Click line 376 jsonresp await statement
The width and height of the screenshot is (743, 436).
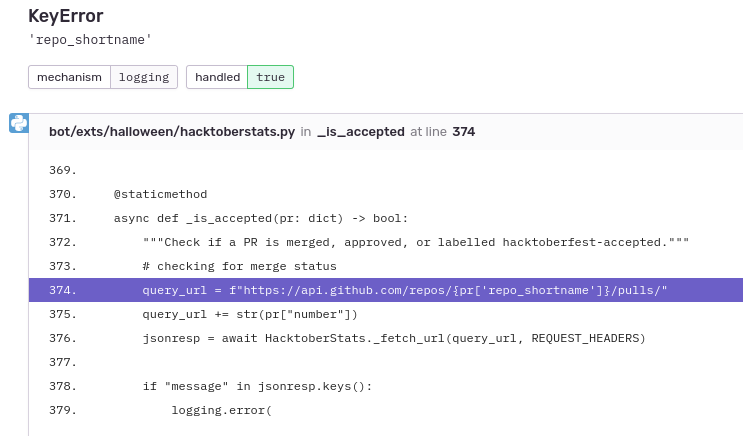pyautogui.click(x=394, y=338)
